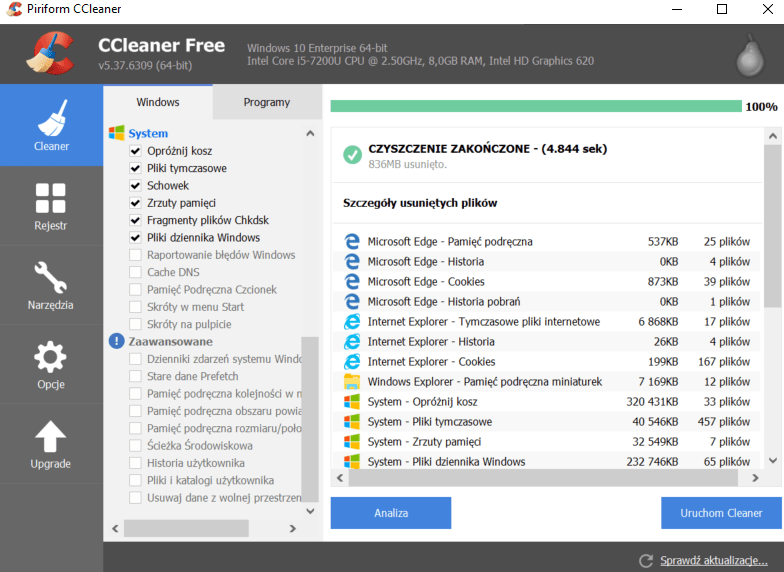Click the IE icon for Internet Explorer - Historia
This screenshot has width=784, height=572.
(352, 342)
